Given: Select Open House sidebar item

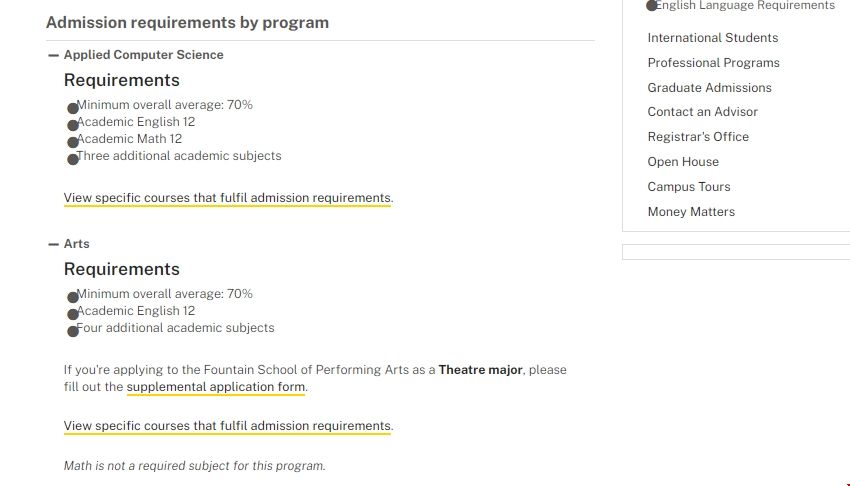Looking at the screenshot, I should (683, 162).
